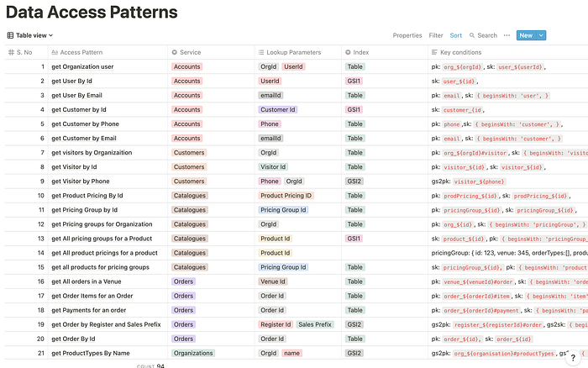588x368 pixels.
Task: Open the 'get User By Email' row
Action: tap(77, 95)
